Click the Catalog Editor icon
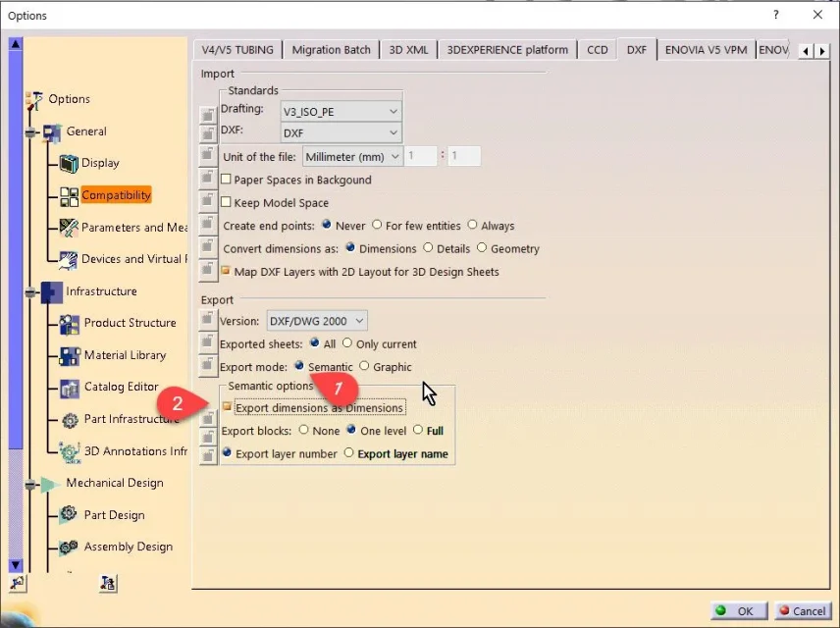840x628 pixels. pyautogui.click(x=70, y=387)
